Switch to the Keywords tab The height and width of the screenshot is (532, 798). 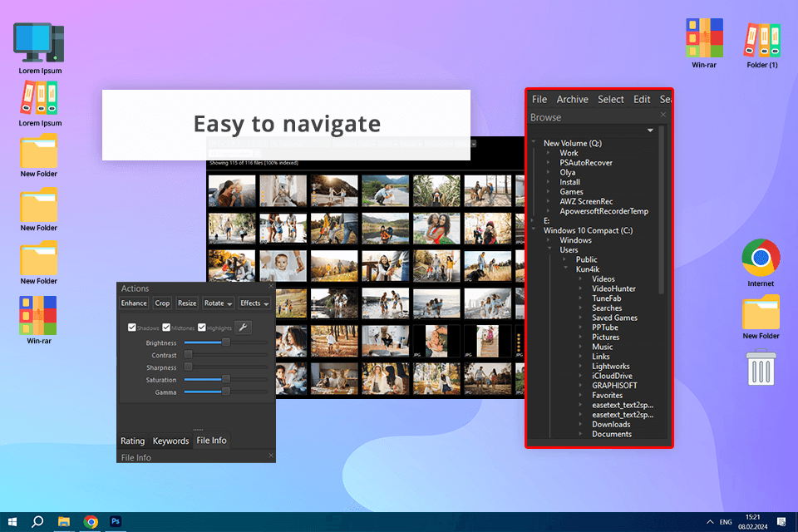tap(170, 441)
